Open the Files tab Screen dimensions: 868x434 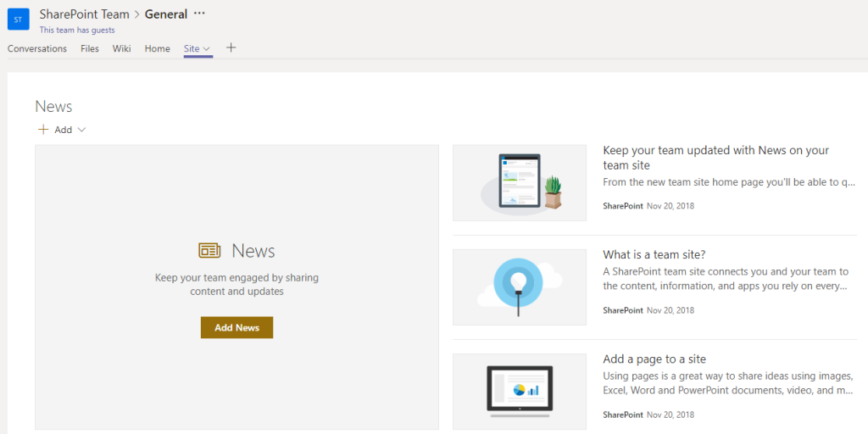(90, 48)
